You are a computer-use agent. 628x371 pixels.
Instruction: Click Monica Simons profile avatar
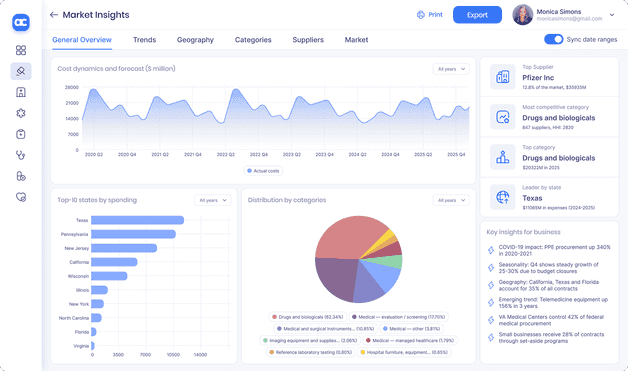pyautogui.click(x=523, y=15)
